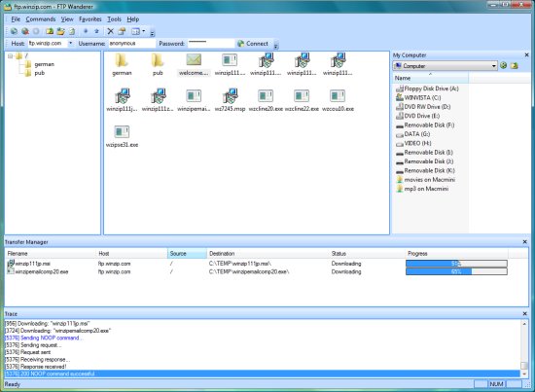The width and height of the screenshot is (535, 392).
Task: Click the parent folder up icon
Action: (x=50, y=31)
